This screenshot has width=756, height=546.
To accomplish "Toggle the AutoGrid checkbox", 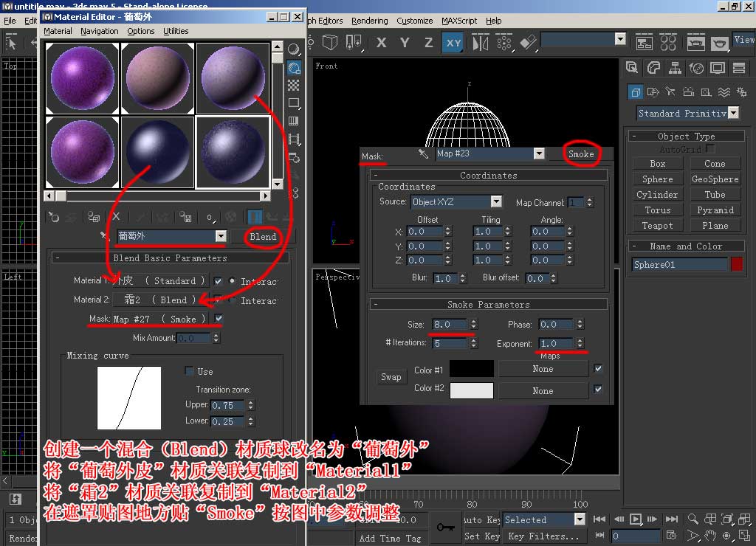I will [x=709, y=148].
